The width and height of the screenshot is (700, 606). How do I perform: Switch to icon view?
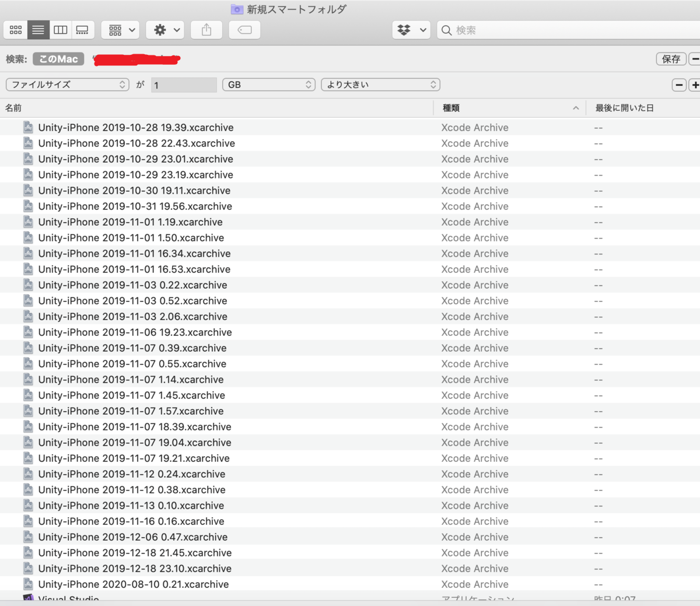click(16, 30)
